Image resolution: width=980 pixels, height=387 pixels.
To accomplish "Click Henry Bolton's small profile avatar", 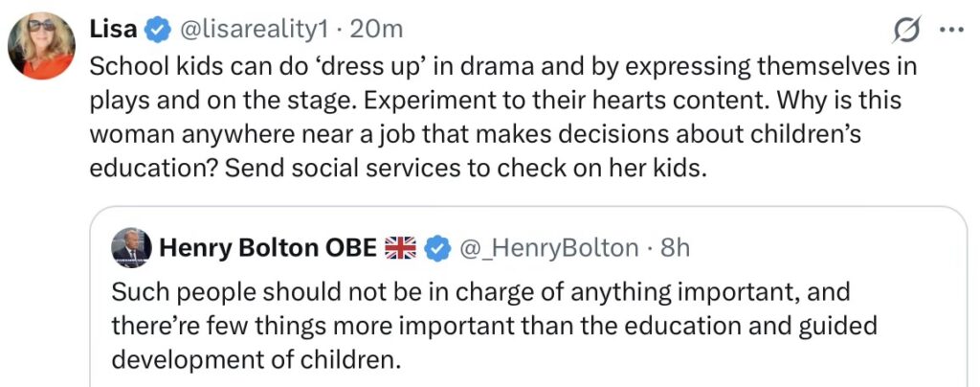I will click(x=130, y=248).
